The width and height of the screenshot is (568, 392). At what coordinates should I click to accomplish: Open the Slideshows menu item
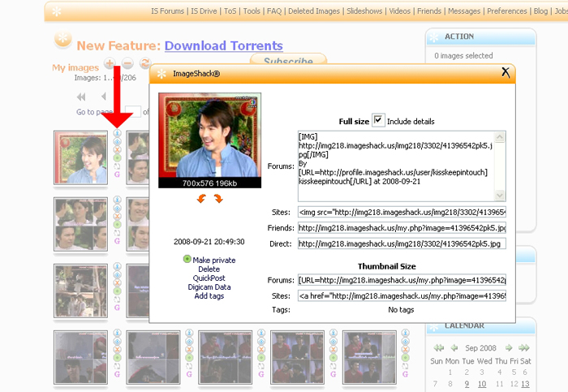coord(364,11)
